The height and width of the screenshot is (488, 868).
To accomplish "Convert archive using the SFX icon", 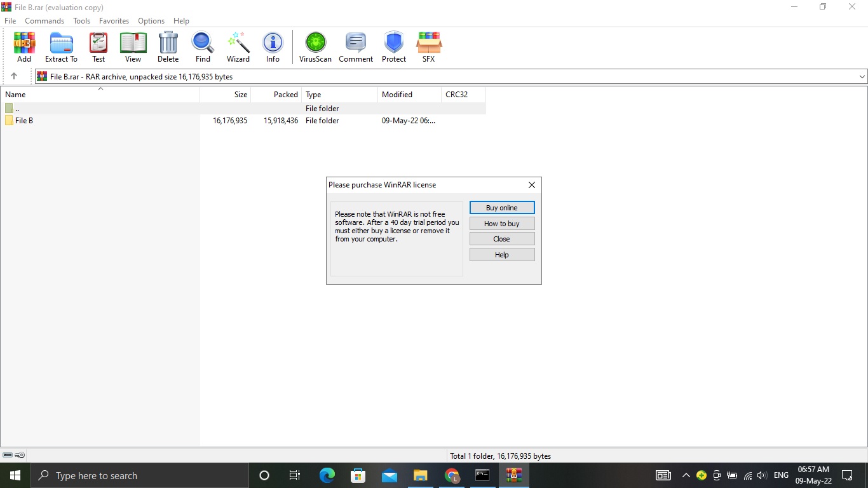I will point(428,46).
